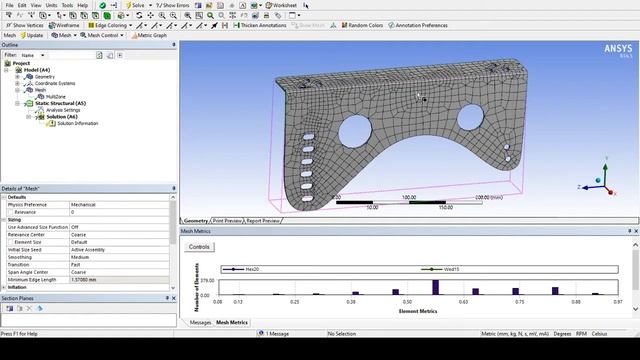Select the Edge selection filter icon

[84, 16]
